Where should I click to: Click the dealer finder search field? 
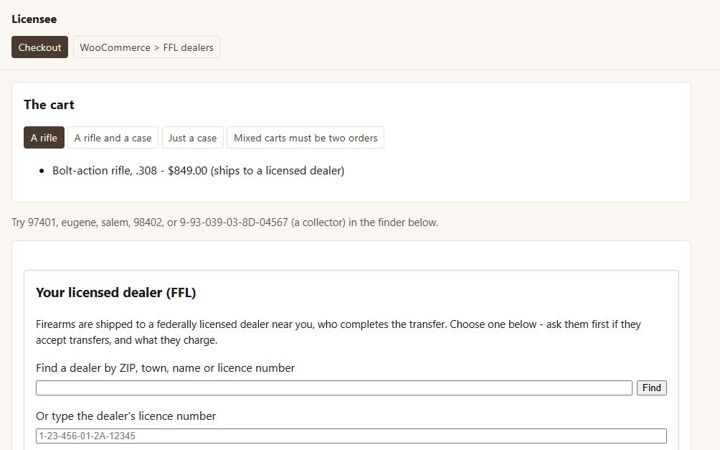pos(334,388)
